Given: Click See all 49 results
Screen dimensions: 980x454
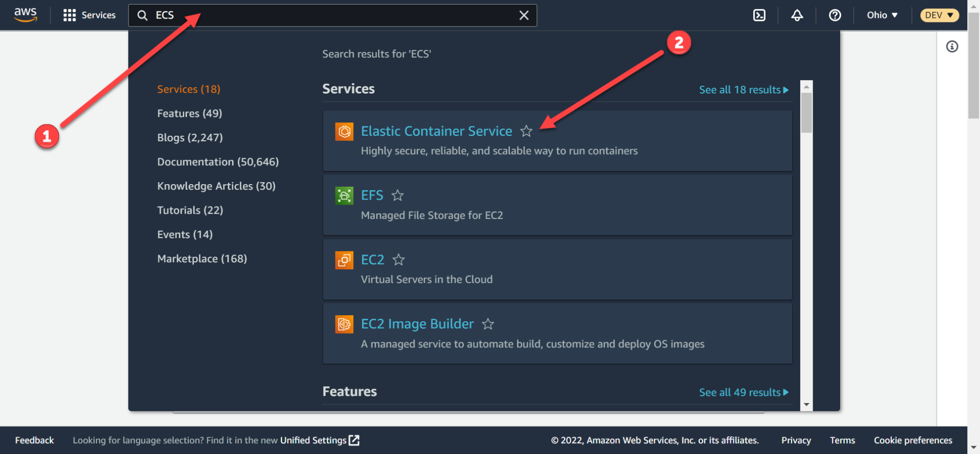Looking at the screenshot, I should [744, 392].
